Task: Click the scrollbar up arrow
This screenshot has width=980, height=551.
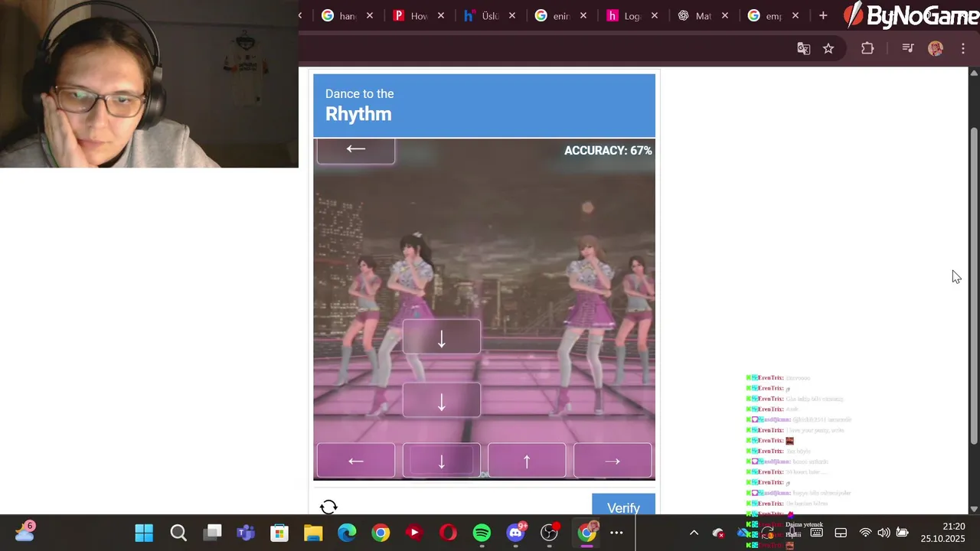Action: point(974,73)
